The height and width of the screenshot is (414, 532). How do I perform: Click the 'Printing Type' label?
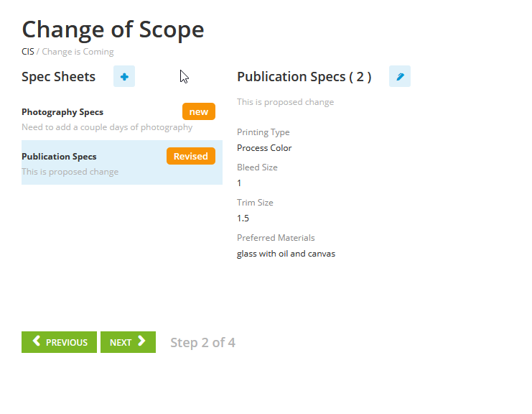[x=263, y=132]
